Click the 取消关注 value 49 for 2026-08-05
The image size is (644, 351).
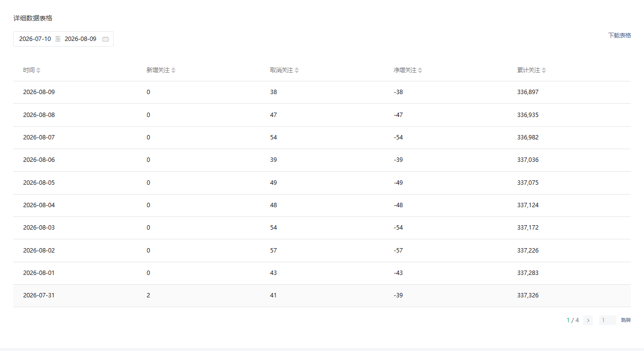pos(273,183)
